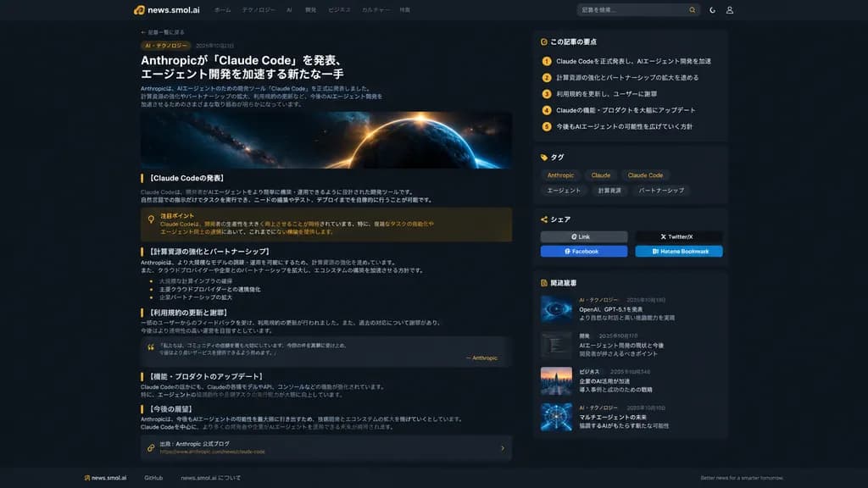Viewport: 868px width, 488px height.
Task: Open the ビジネス nav item
Action: tap(339, 10)
